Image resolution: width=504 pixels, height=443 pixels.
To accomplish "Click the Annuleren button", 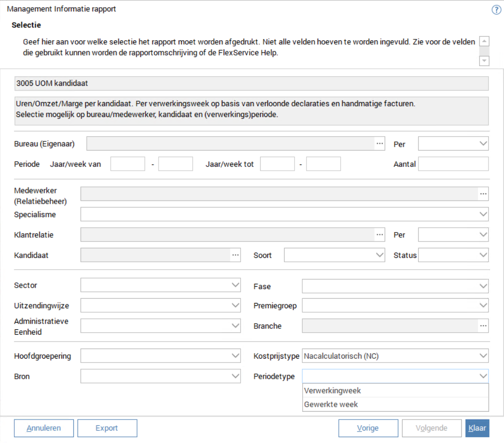I will pyautogui.click(x=44, y=428).
